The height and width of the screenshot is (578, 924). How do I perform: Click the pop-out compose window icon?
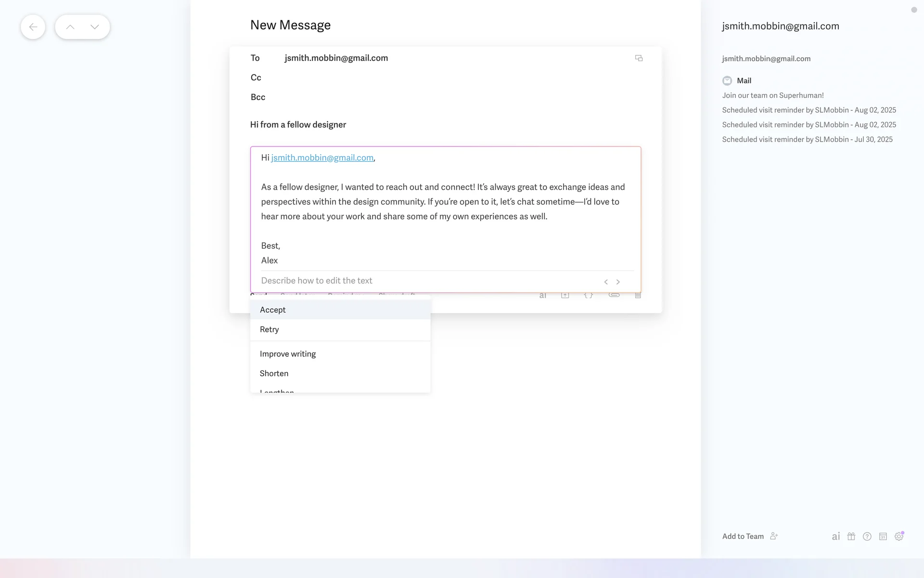(x=639, y=58)
